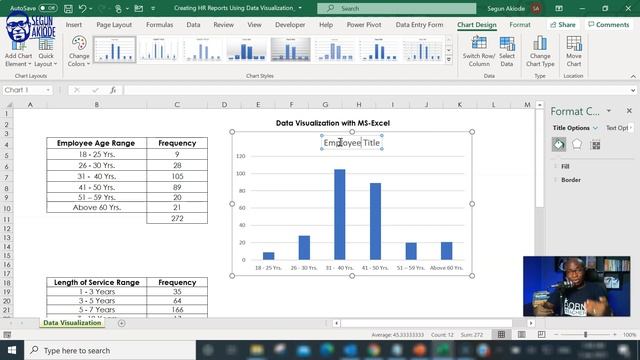
Task: Toggle the AutoSave switch
Action: (48, 8)
